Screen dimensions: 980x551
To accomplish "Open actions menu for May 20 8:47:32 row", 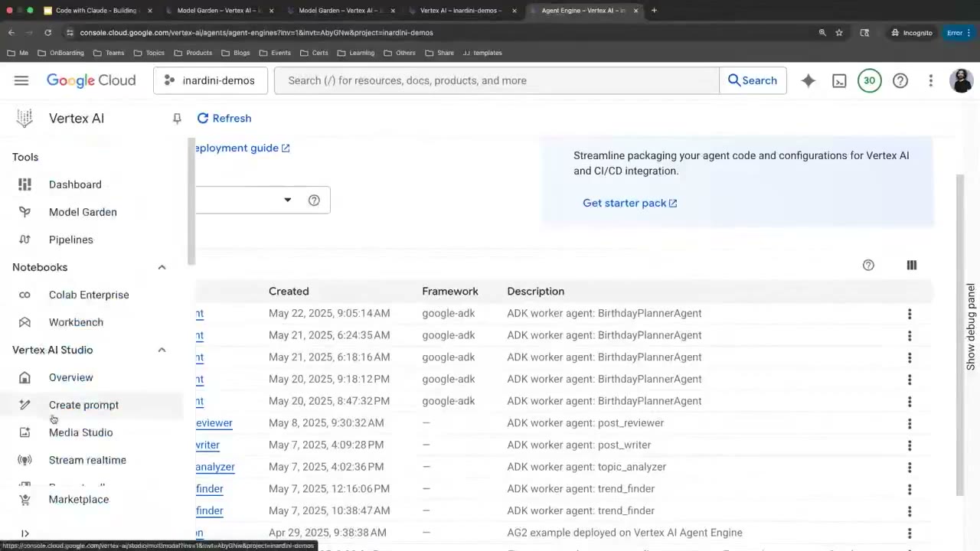I will click(910, 402).
